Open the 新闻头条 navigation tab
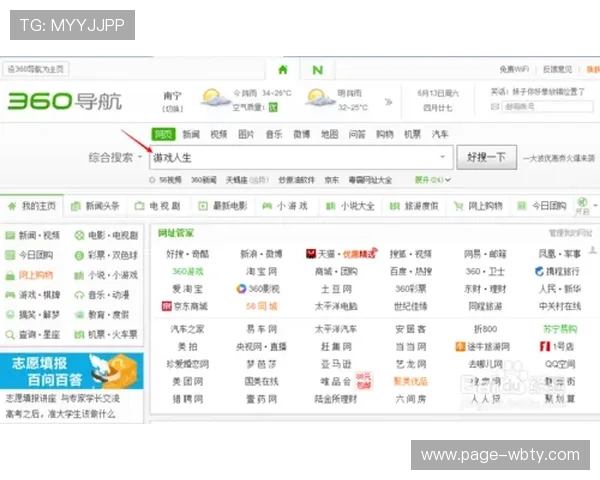The width and height of the screenshot is (600, 480). (95, 206)
